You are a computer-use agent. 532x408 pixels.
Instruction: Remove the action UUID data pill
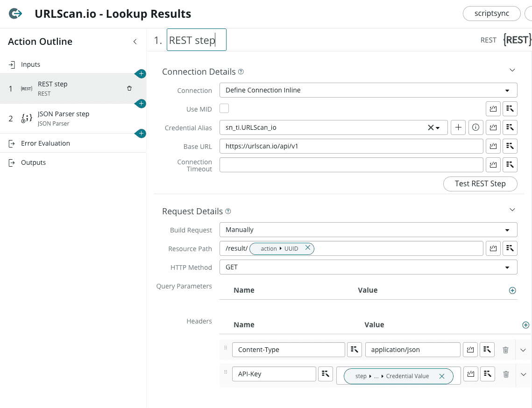(308, 247)
